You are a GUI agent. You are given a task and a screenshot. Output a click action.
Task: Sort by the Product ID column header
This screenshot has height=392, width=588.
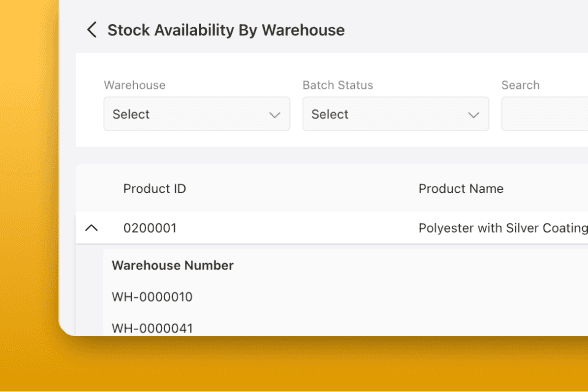coord(154,188)
